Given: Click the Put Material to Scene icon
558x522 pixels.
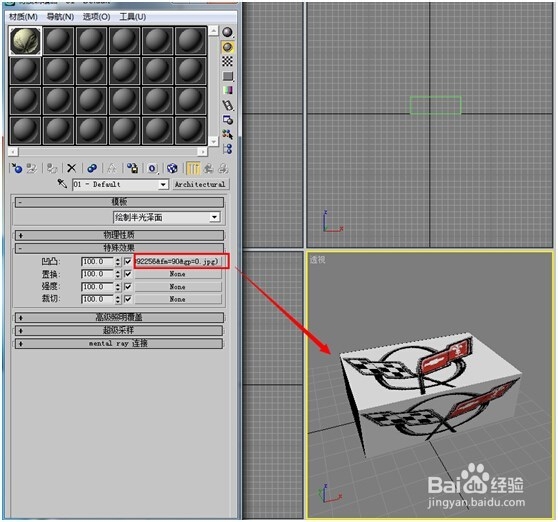Looking at the screenshot, I should [32, 168].
